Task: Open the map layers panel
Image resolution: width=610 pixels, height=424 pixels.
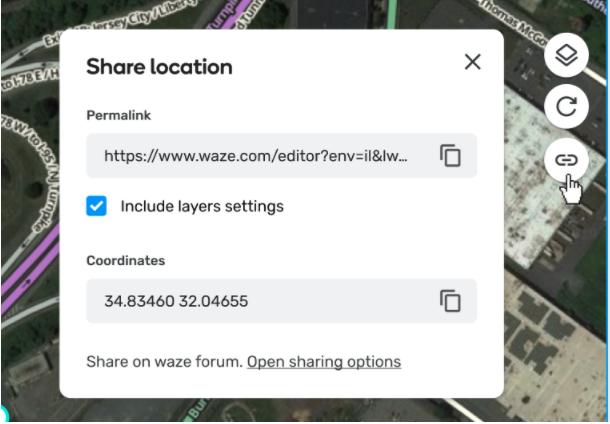Action: [x=566, y=55]
